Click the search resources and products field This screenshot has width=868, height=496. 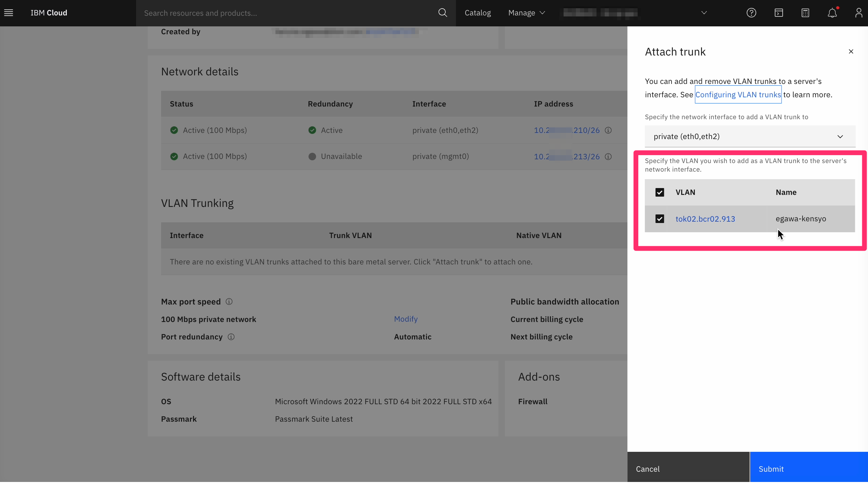point(288,13)
